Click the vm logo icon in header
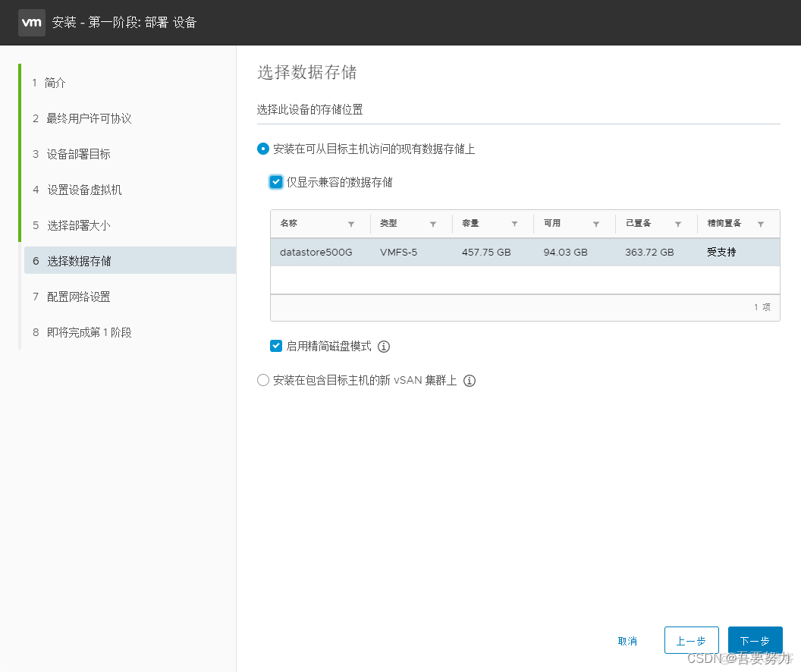The height and width of the screenshot is (672, 801). (32, 23)
